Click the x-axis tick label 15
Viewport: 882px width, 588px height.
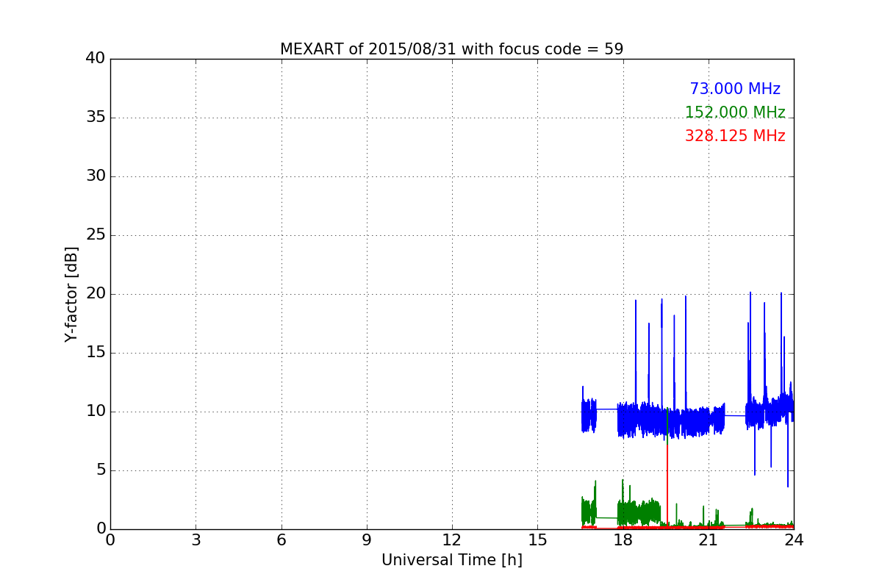(x=537, y=540)
